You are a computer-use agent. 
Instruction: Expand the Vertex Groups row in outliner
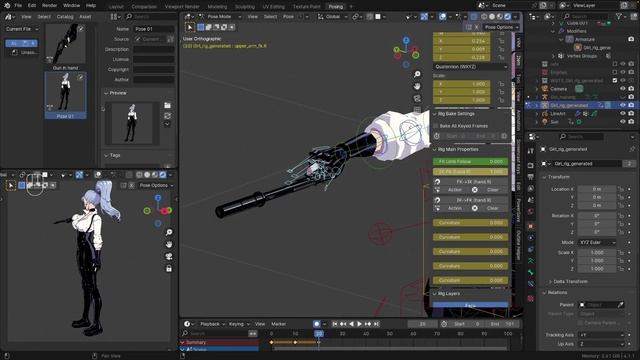(x=554, y=56)
